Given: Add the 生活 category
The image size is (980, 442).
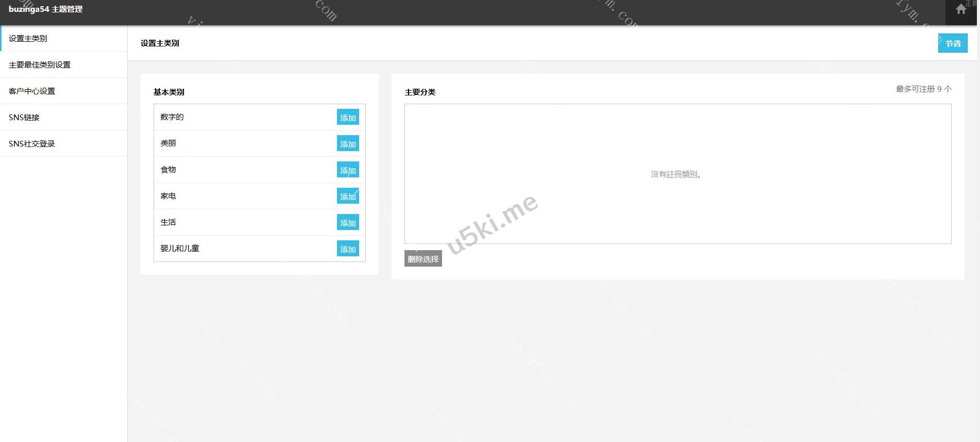Looking at the screenshot, I should coord(348,223).
